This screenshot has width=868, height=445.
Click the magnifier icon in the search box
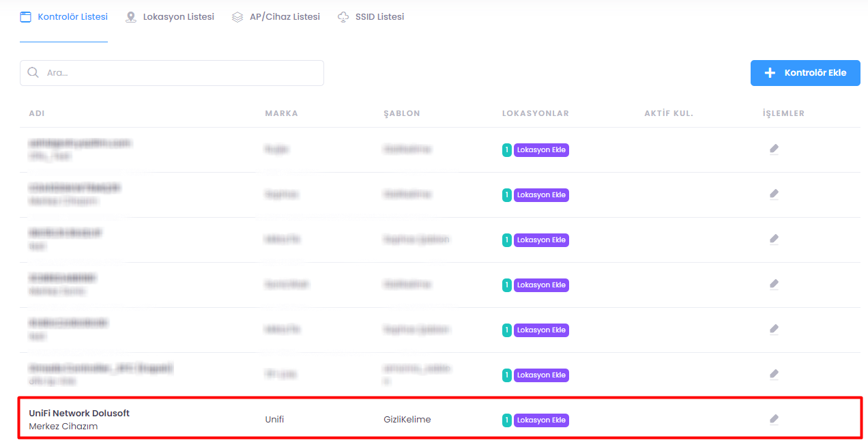point(33,73)
